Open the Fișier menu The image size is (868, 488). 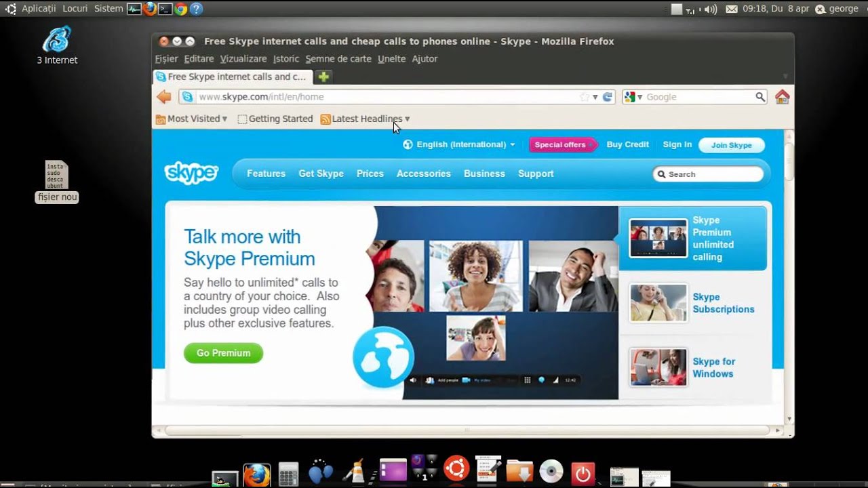tap(166, 59)
